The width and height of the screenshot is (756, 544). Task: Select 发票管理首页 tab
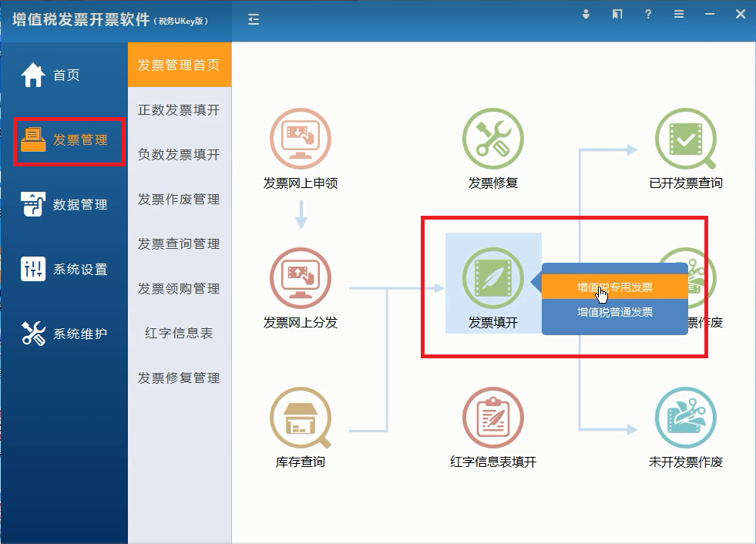[x=180, y=65]
